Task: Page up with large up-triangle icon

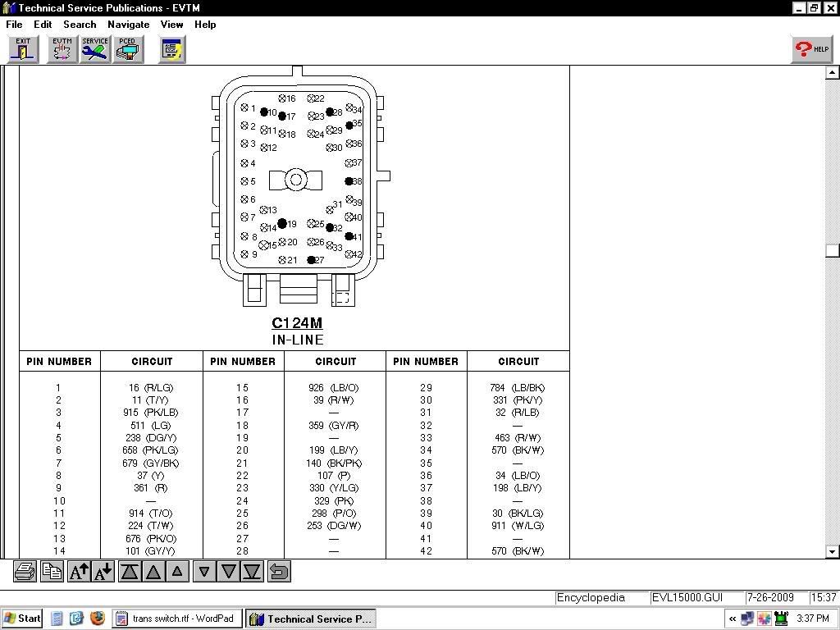Action: click(x=153, y=572)
